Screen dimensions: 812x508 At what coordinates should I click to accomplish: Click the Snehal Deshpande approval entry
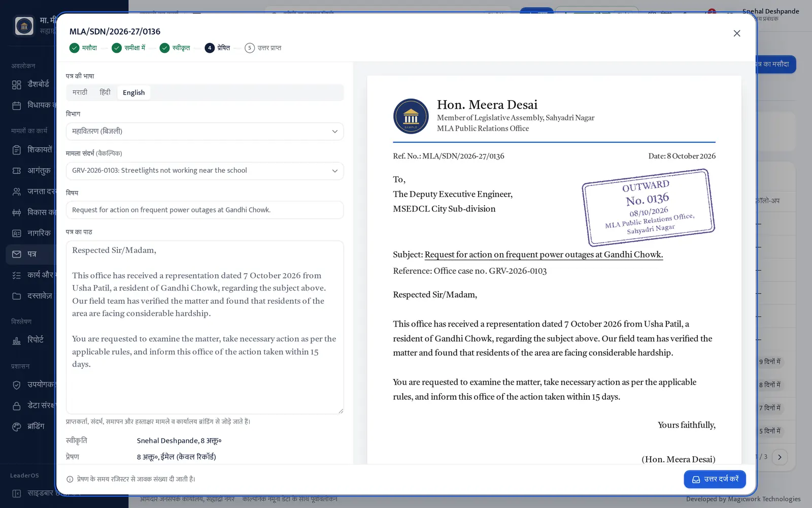point(179,440)
